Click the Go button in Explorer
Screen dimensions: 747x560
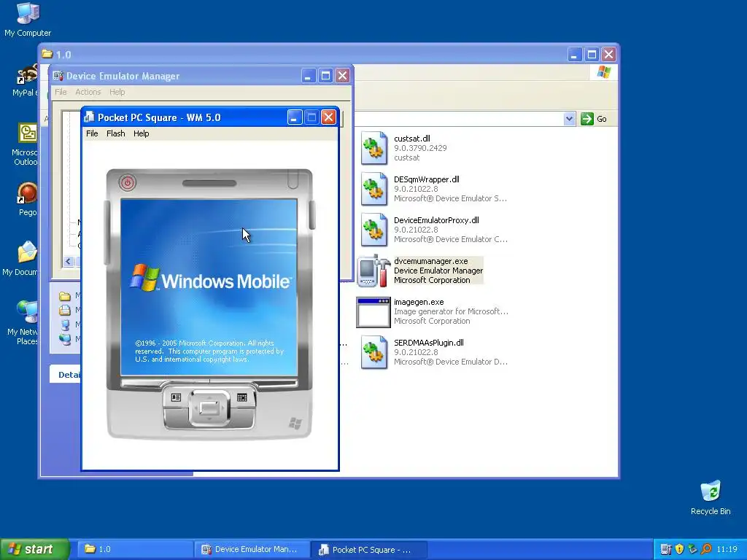594,119
